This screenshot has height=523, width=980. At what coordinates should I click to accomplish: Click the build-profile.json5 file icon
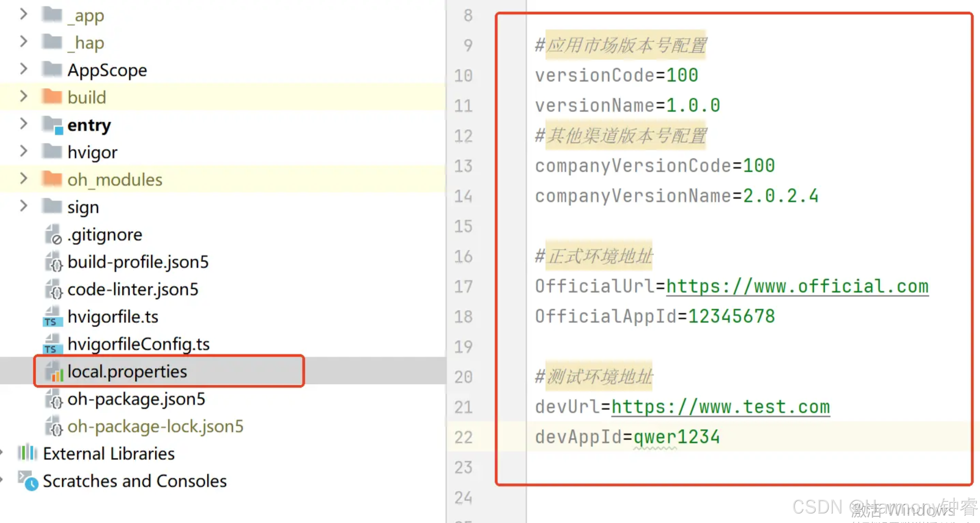(x=53, y=262)
